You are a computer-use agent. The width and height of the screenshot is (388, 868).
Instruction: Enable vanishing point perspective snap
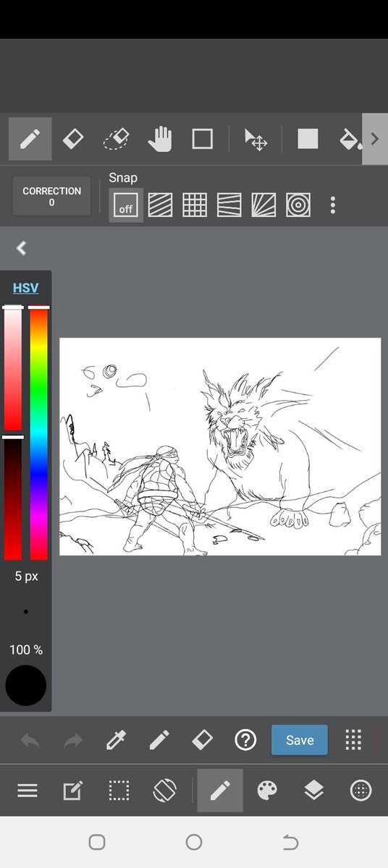pyautogui.click(x=229, y=205)
